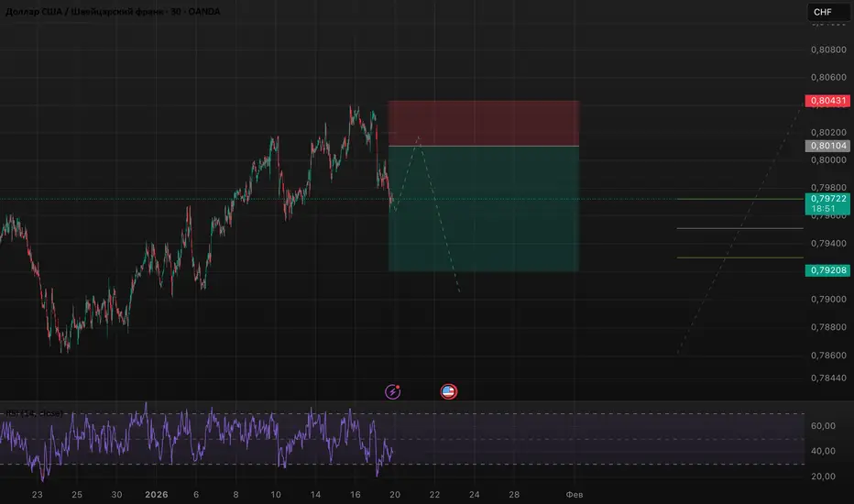Image resolution: width=854 pixels, height=504 pixels.
Task: Click the RSI (14, close) indicator label
Action: (34, 413)
